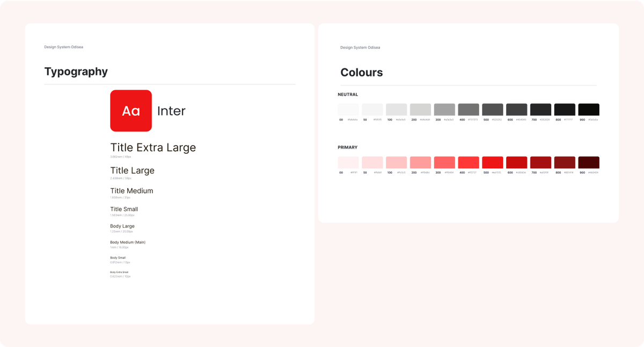This screenshot has height=347, width=644.
Task: Pick the Primary 100 swatch
Action: click(x=397, y=162)
